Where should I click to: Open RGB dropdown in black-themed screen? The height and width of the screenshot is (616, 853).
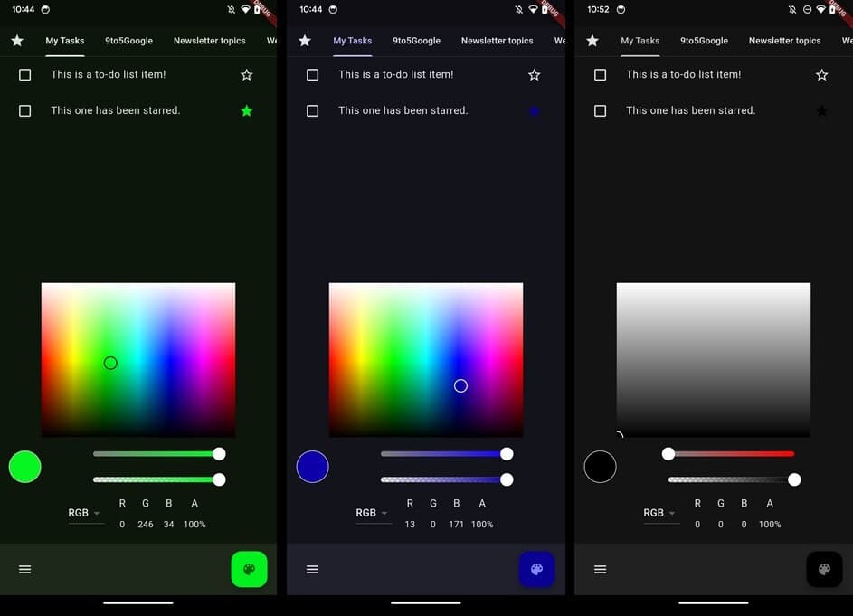click(x=659, y=513)
